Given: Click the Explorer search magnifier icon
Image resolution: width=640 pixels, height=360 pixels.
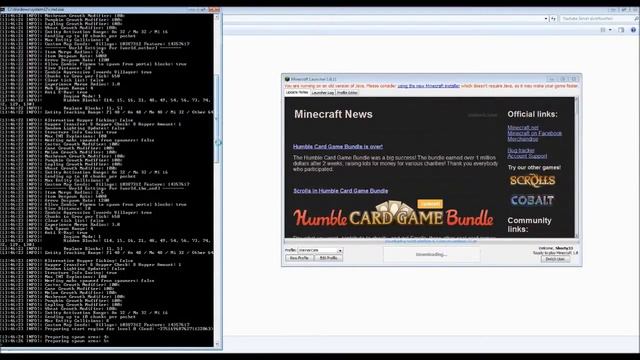Looking at the screenshot, I should point(636,19).
